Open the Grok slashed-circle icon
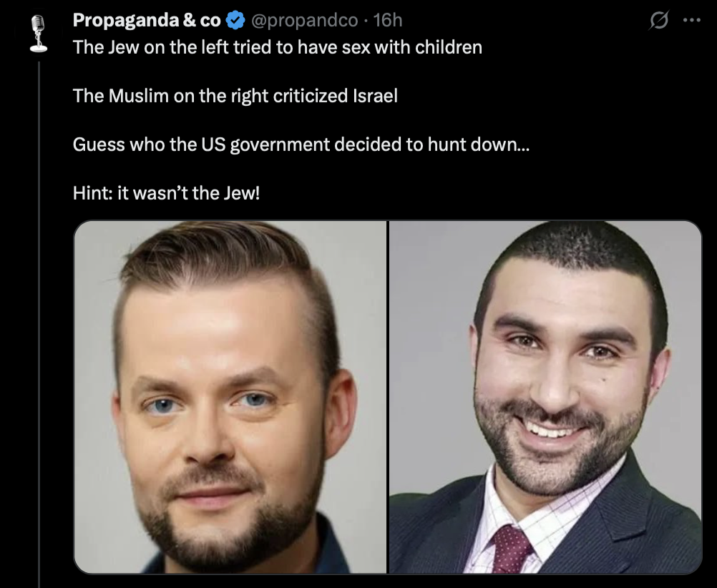 point(658,21)
